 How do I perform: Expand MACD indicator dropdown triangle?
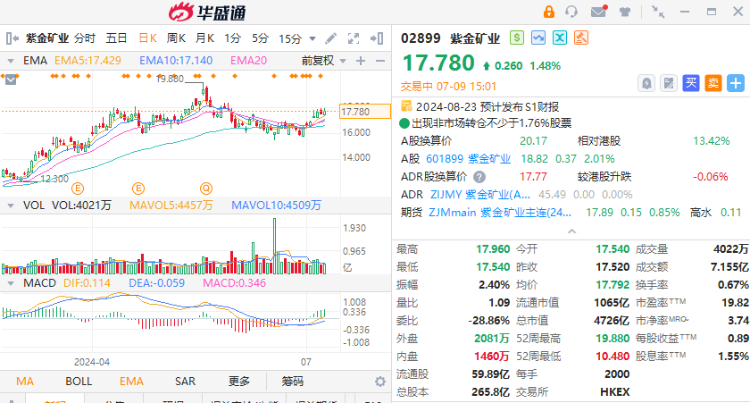coord(10,283)
